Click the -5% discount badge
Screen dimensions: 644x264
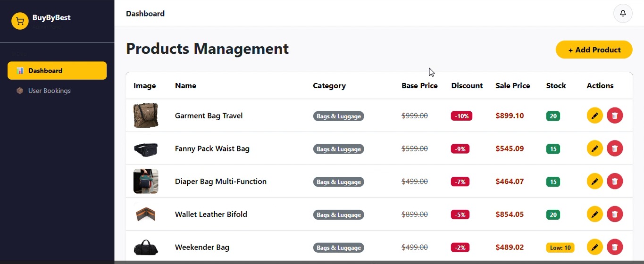(x=460, y=214)
